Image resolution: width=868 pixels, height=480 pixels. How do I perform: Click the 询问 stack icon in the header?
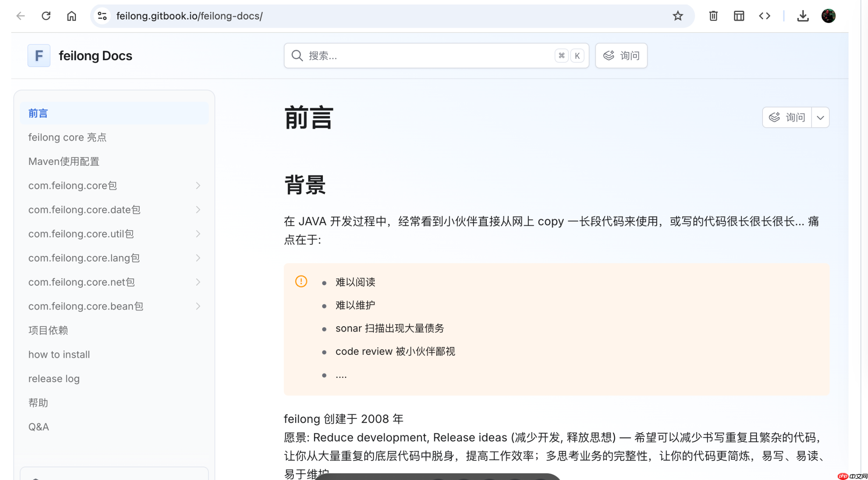tap(608, 55)
